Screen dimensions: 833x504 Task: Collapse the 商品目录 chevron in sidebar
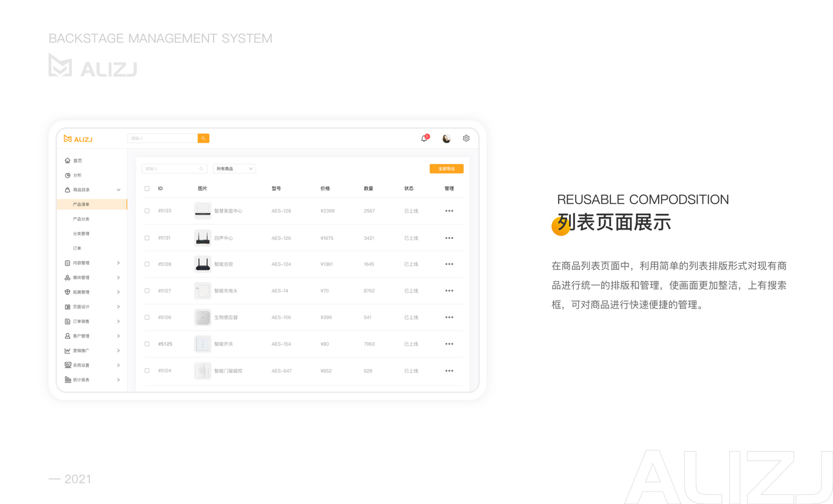click(x=118, y=190)
